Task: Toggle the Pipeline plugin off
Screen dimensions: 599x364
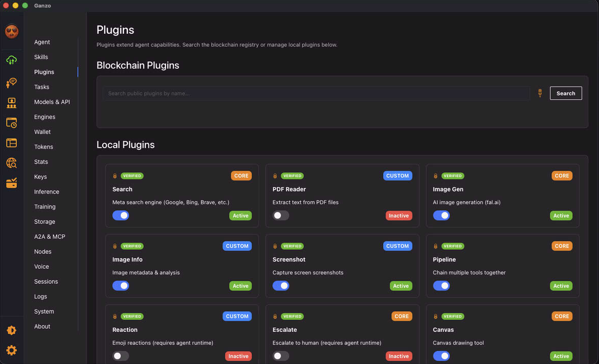Action: [441, 286]
